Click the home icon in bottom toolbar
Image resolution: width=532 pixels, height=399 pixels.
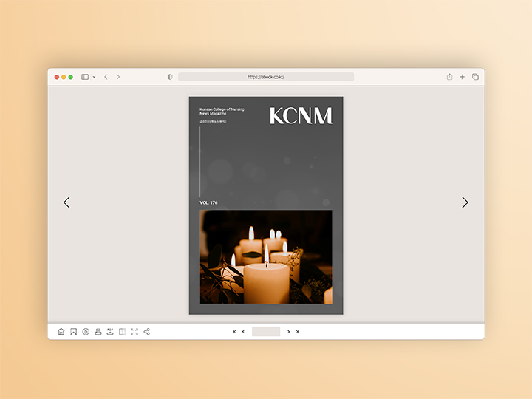tap(61, 332)
